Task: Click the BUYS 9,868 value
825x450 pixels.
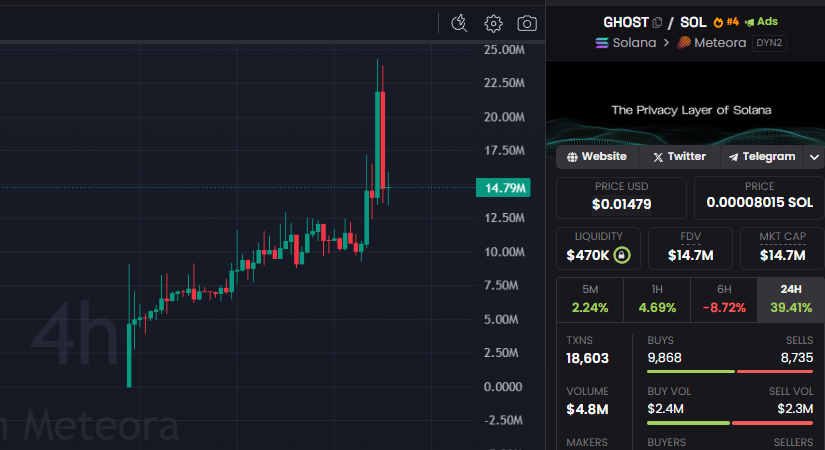Action: coord(665,358)
